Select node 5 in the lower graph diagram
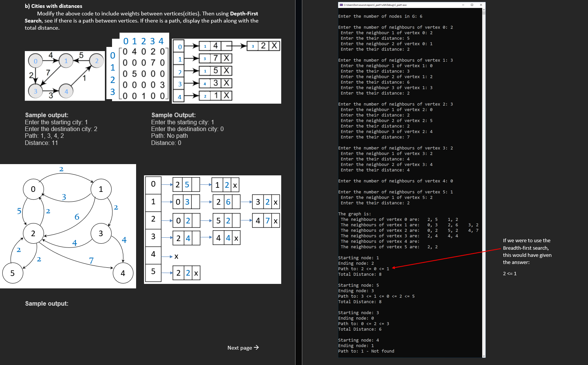The width and height of the screenshot is (588, 365). coord(13,273)
